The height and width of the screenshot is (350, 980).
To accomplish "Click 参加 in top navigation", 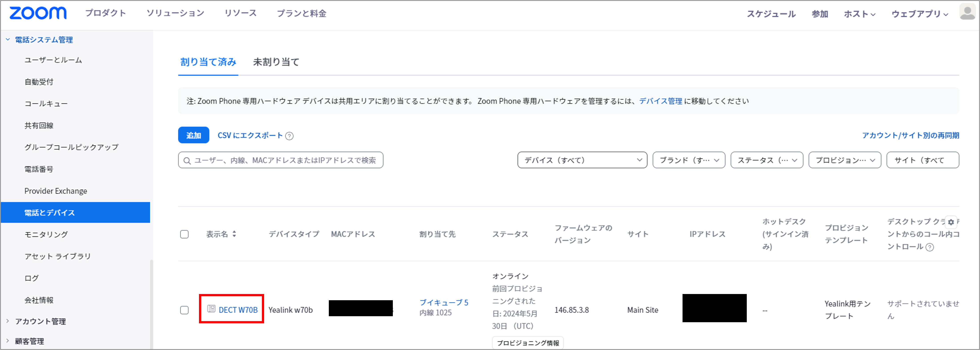I will (820, 14).
